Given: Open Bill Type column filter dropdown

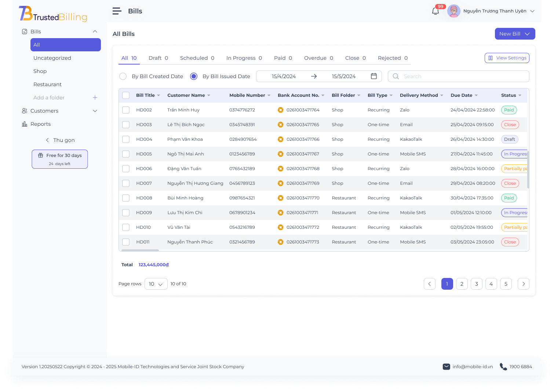Looking at the screenshot, I should coord(391,95).
